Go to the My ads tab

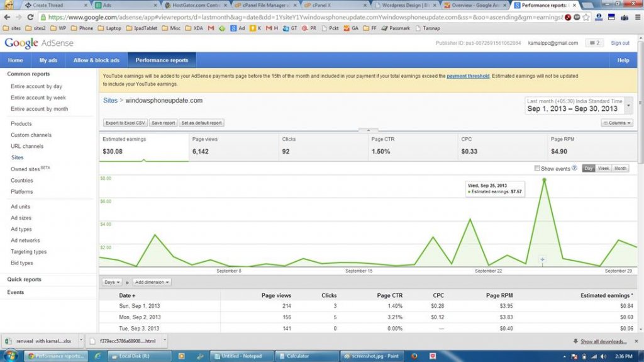[48, 60]
